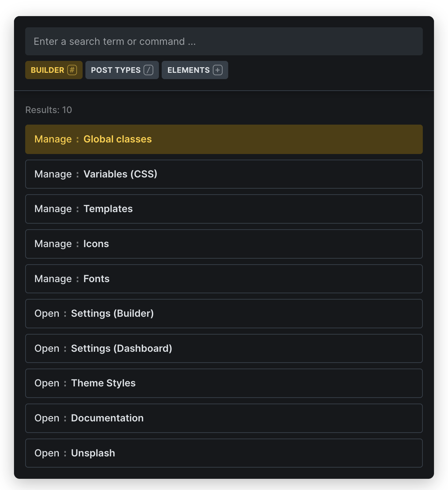Screen dimensions: 448x490
Task: Click the 'Enter a search term' placeholder text
Action: click(114, 41)
